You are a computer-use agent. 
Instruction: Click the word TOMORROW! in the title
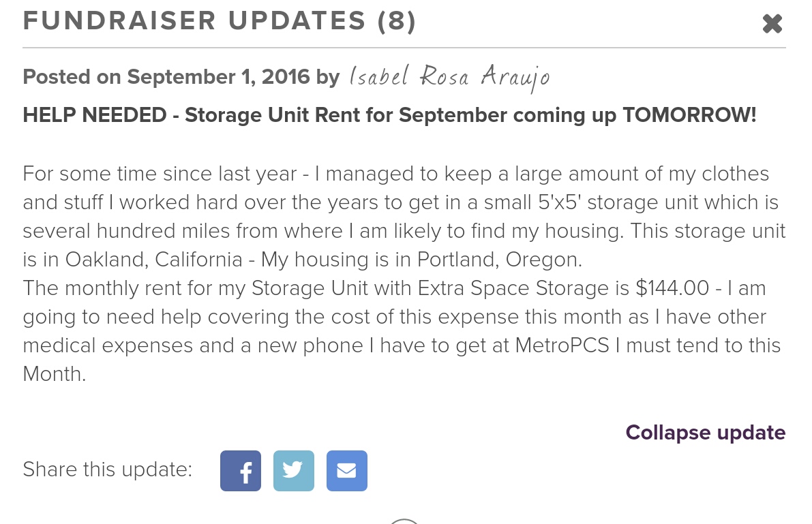pyautogui.click(x=689, y=115)
